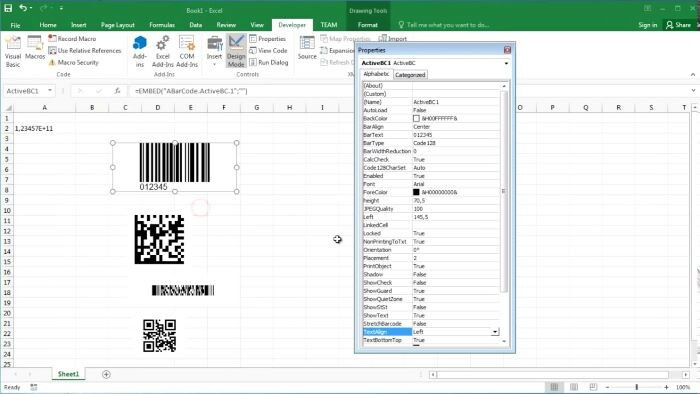Image resolution: width=700 pixels, height=394 pixels.
Task: Click the Properties list scroll-down arrow
Action: pyautogui.click(x=504, y=341)
